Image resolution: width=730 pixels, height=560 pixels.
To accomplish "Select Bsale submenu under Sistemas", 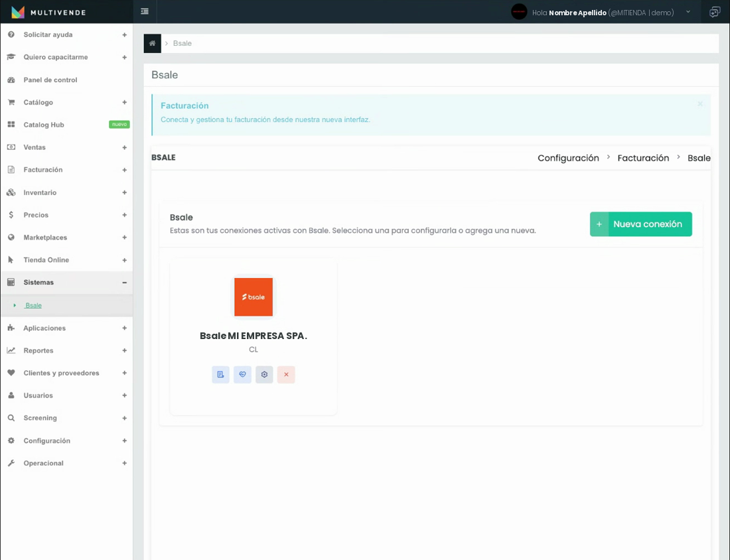I will [34, 305].
